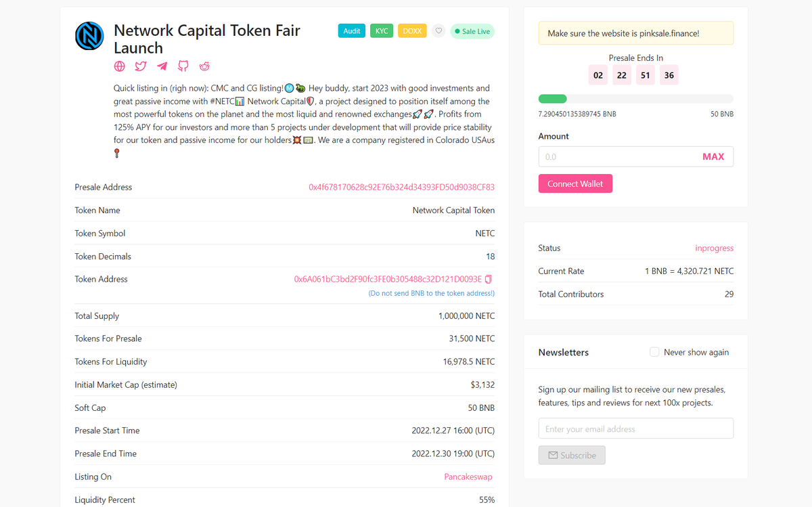Open the project website globe icon

[x=120, y=66]
